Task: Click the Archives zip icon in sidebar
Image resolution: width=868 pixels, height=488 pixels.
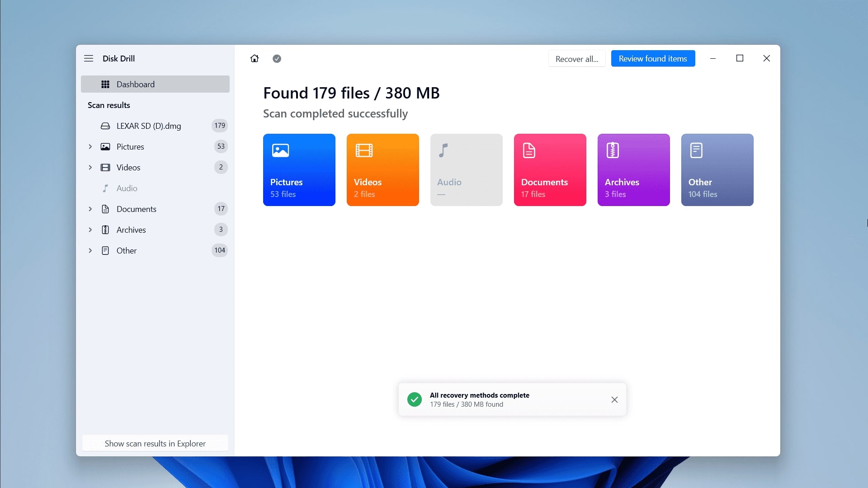Action: (105, 230)
